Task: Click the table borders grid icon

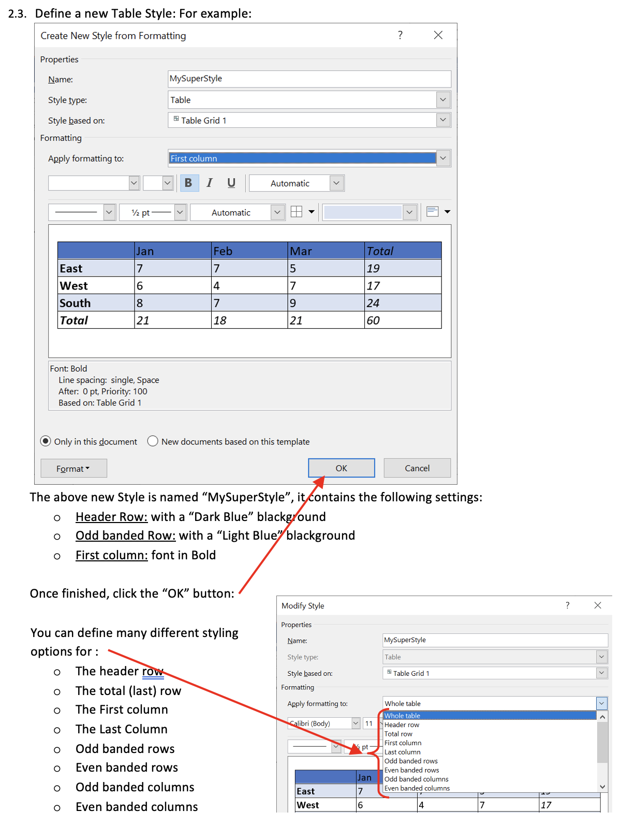Action: point(297,212)
